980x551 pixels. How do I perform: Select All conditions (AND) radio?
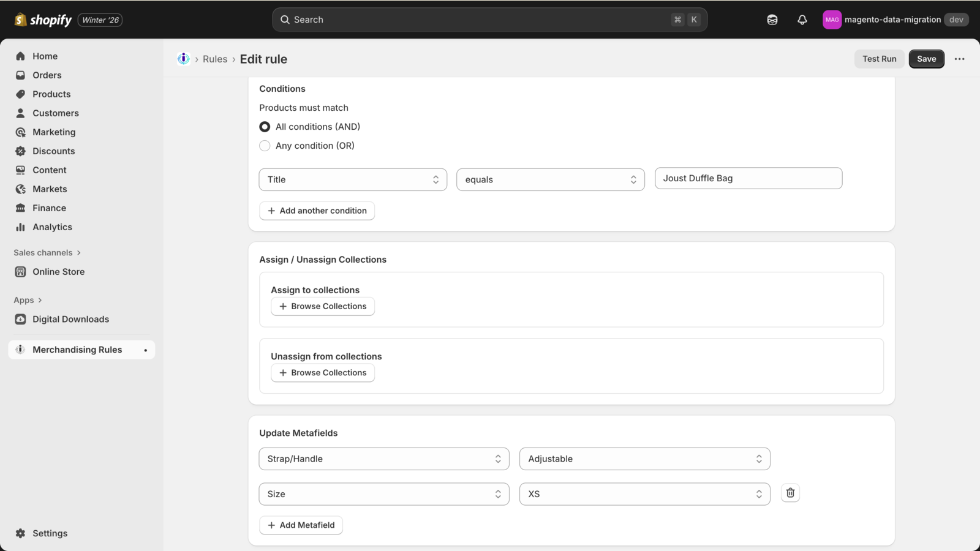point(265,127)
